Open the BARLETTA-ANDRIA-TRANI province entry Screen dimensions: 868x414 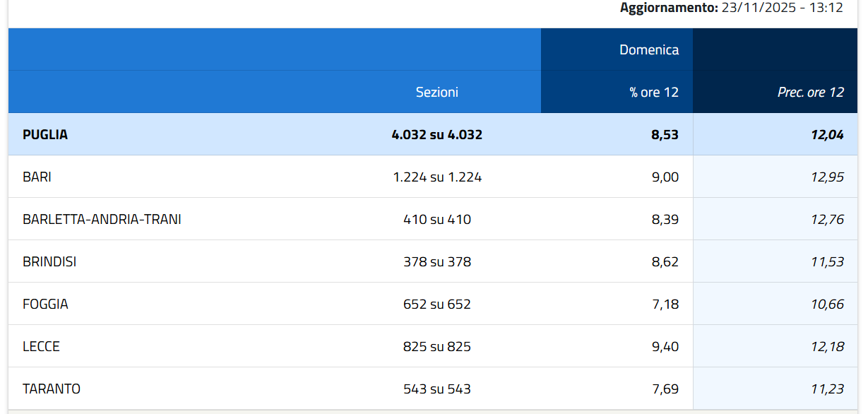click(x=102, y=219)
